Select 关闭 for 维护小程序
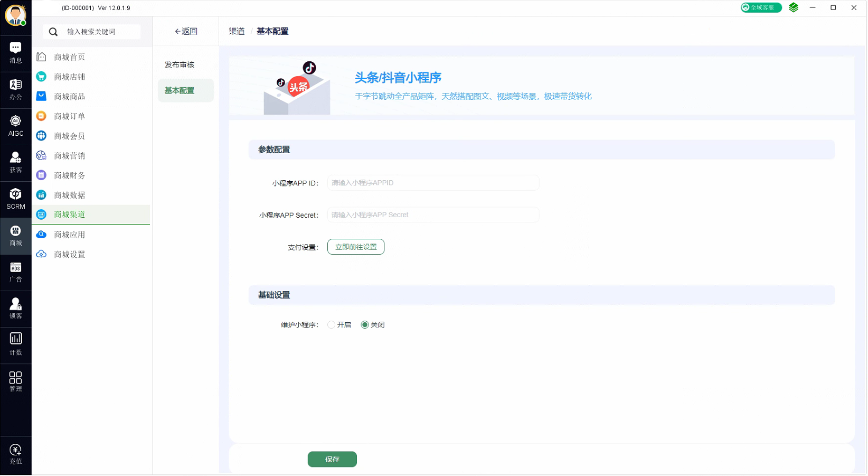868x476 pixels. coord(364,325)
